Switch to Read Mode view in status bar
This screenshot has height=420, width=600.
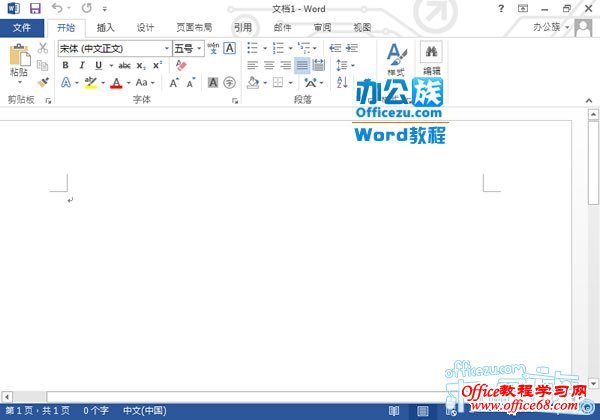pos(394,411)
